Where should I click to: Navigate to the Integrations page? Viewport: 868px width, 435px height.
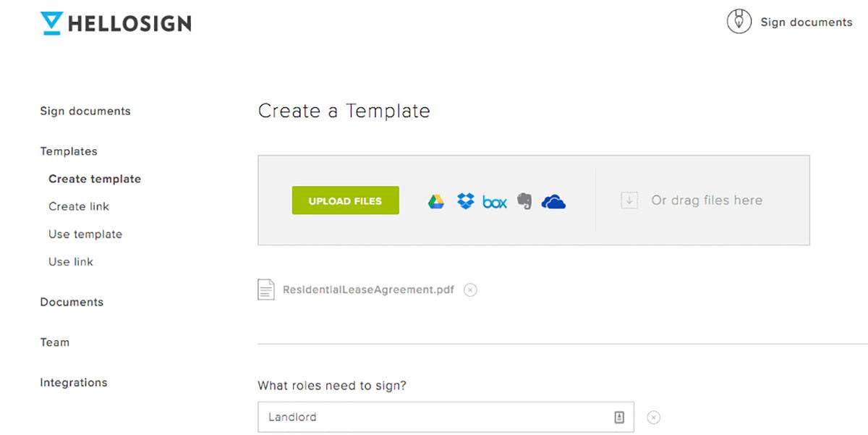[x=73, y=382]
